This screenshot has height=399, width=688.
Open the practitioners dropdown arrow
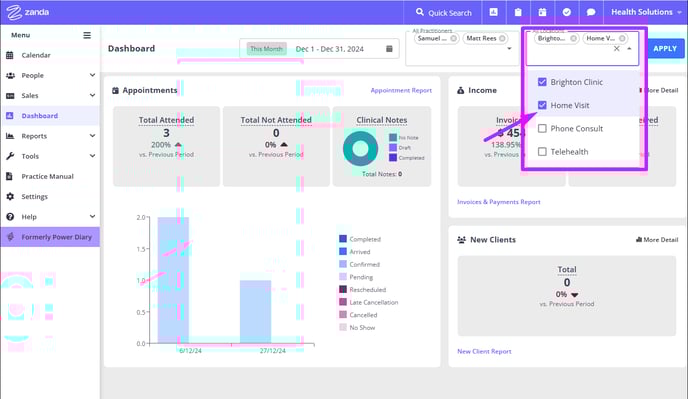pos(509,49)
